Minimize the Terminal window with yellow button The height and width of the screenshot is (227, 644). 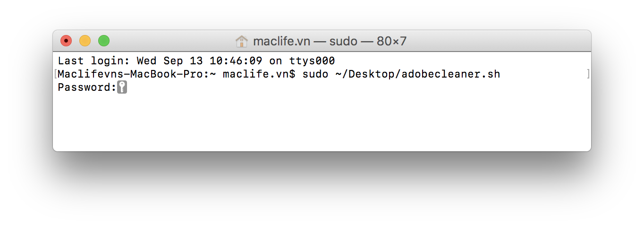click(85, 41)
